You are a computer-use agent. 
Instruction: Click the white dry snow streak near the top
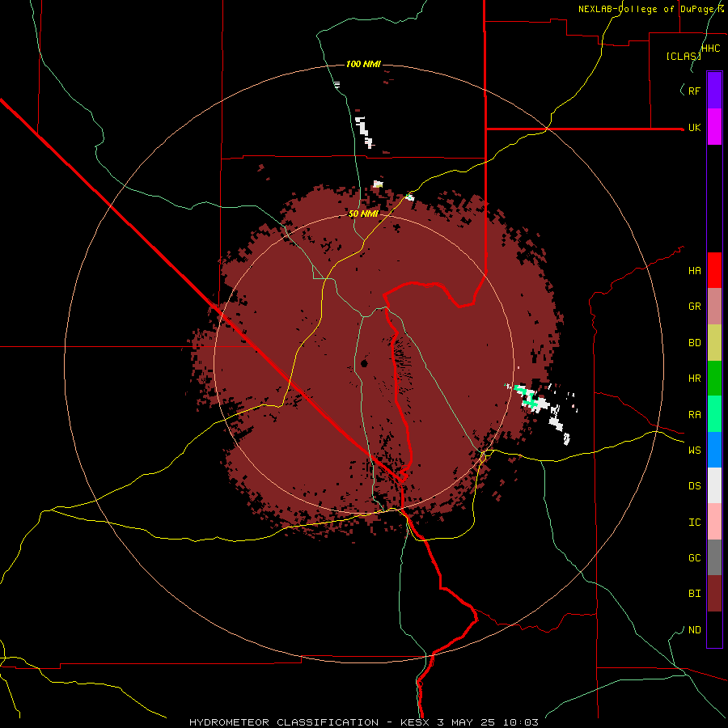pos(364,132)
